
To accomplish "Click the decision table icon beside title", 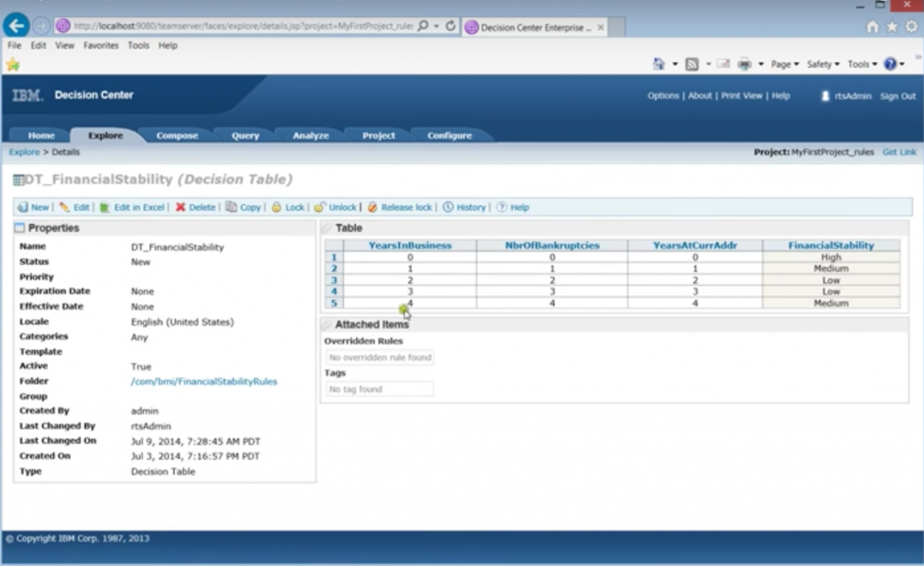I will click(x=18, y=180).
